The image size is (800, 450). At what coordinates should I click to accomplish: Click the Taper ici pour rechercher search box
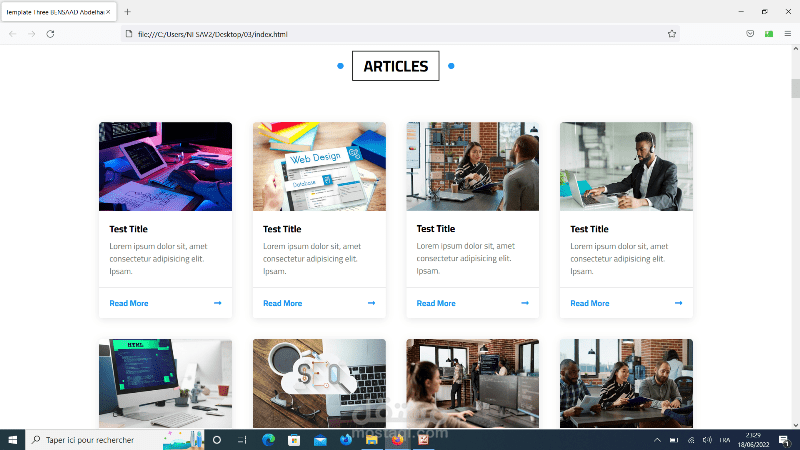[x=115, y=440]
